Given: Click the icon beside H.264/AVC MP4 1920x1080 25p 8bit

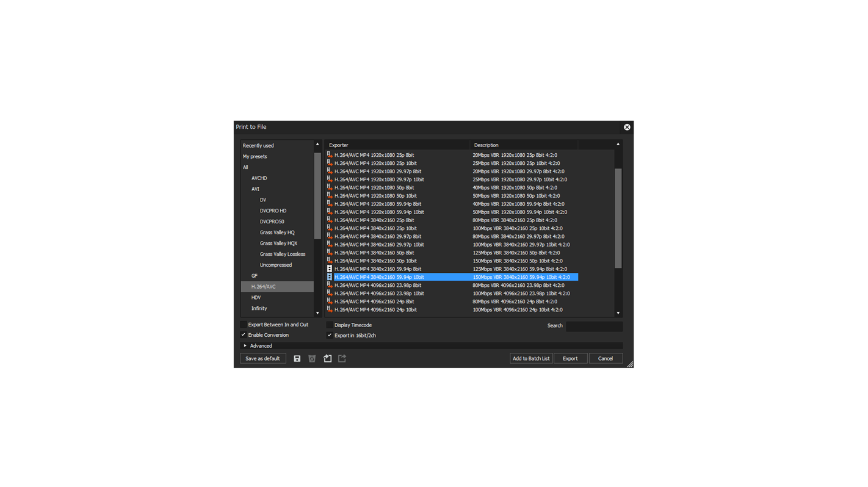Looking at the screenshot, I should (x=330, y=155).
